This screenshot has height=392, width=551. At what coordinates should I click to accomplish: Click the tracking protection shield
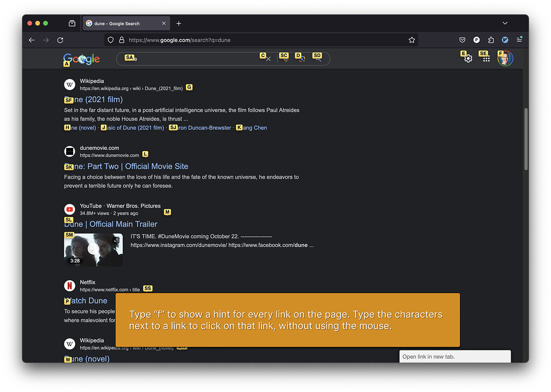point(110,40)
